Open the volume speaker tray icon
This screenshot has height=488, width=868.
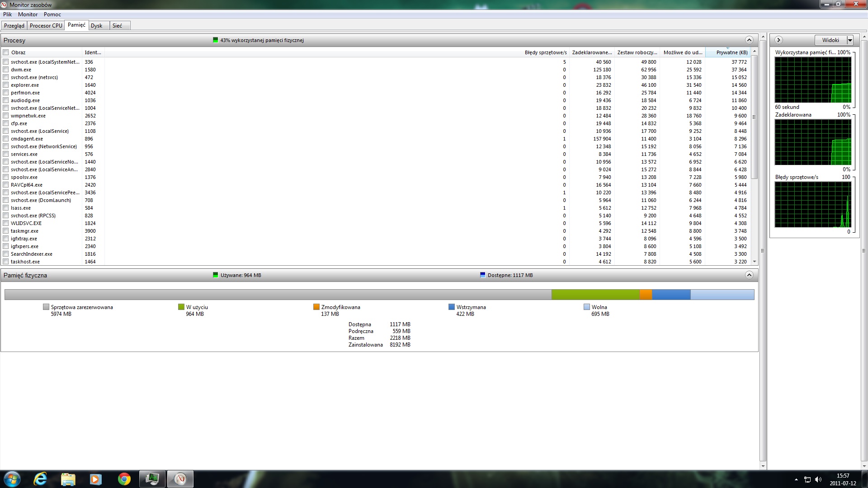point(818,479)
